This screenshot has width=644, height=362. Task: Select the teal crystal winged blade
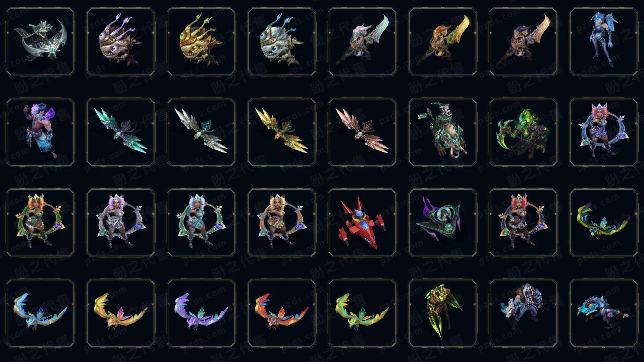(121, 132)
